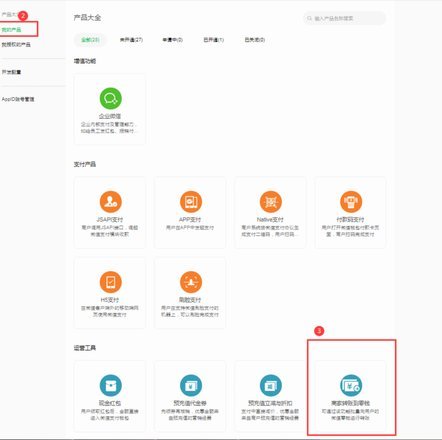442x440 pixels.
Task: Click the H5支付 phone icon
Action: pos(111,282)
